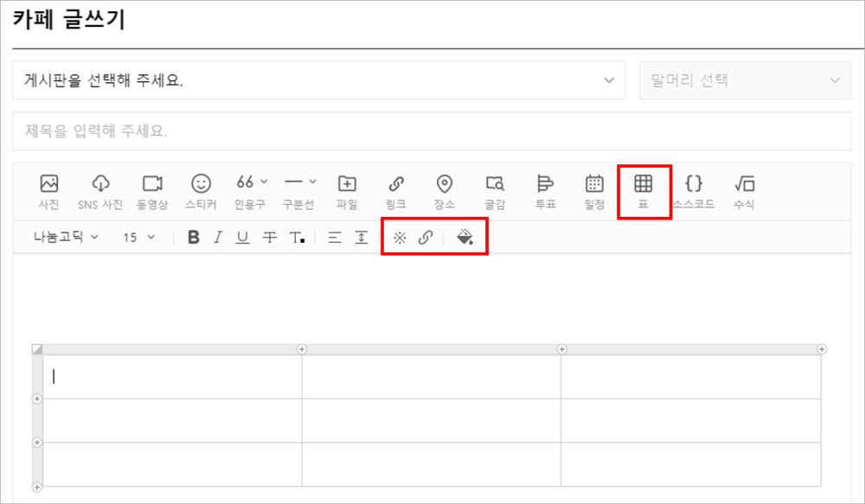The height and width of the screenshot is (504, 865).
Task: Open the font size 15 dropdown
Action: [138, 237]
